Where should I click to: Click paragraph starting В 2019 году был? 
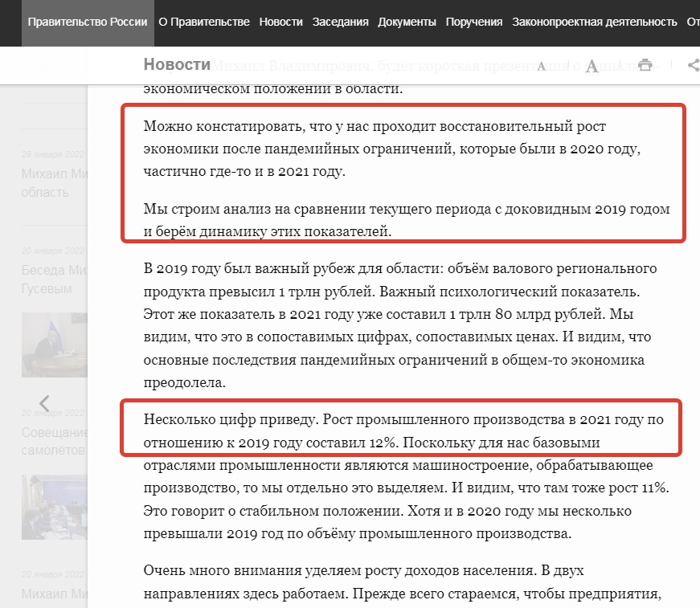(x=400, y=325)
